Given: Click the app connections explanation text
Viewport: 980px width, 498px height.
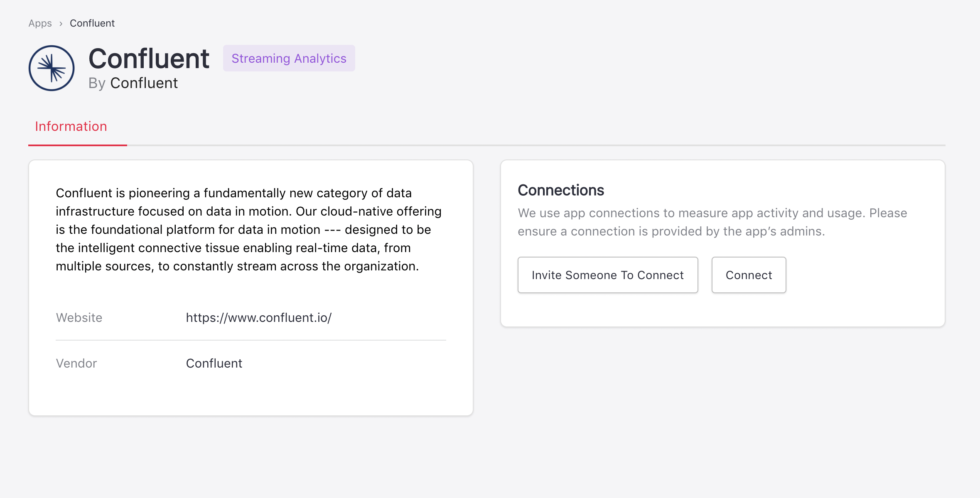Looking at the screenshot, I should coord(712,222).
